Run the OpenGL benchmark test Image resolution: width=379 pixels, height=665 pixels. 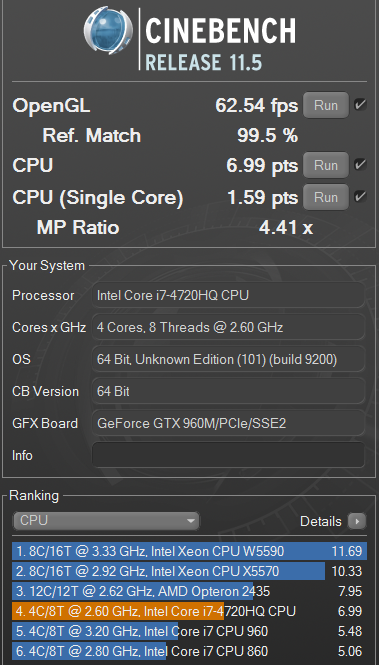coord(326,105)
